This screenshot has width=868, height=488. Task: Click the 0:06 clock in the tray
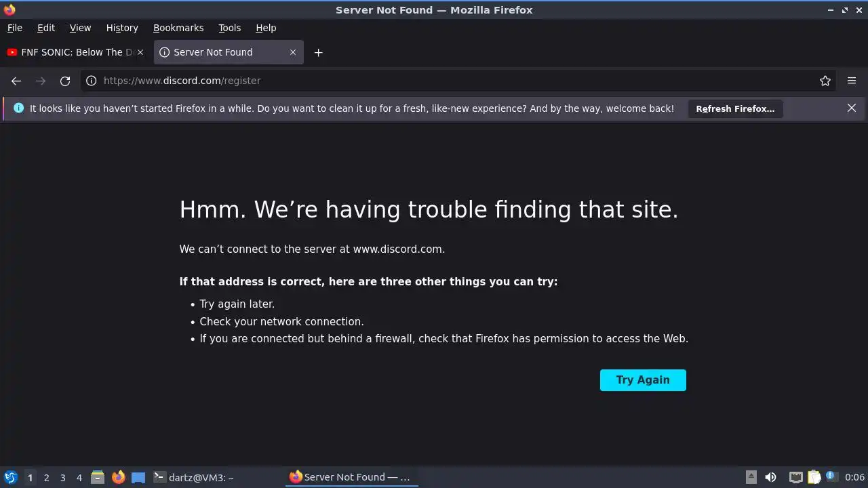854,477
